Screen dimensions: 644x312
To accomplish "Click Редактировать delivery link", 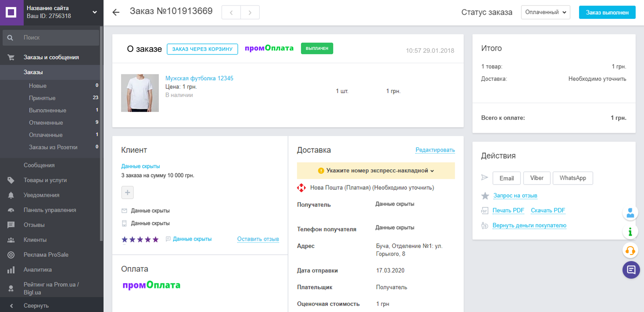I will (435, 150).
